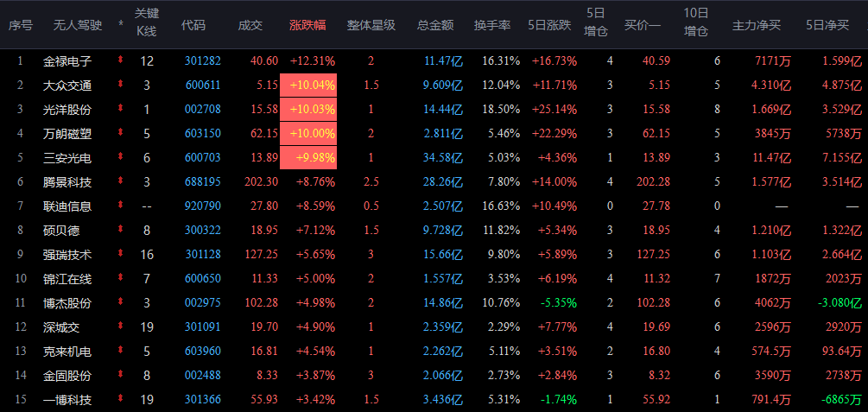Click the +12.31% change value
Image resolution: width=868 pixels, height=412 pixels.
[x=312, y=61]
